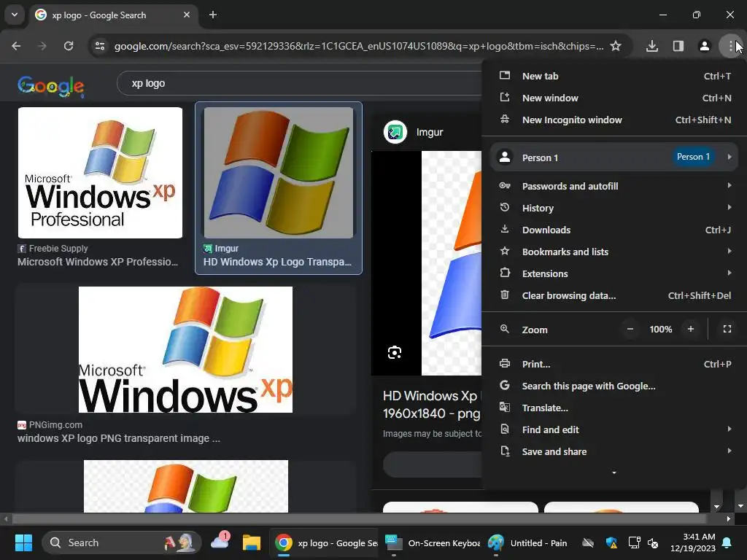Close the xp logo Google Search tab

[x=187, y=15]
